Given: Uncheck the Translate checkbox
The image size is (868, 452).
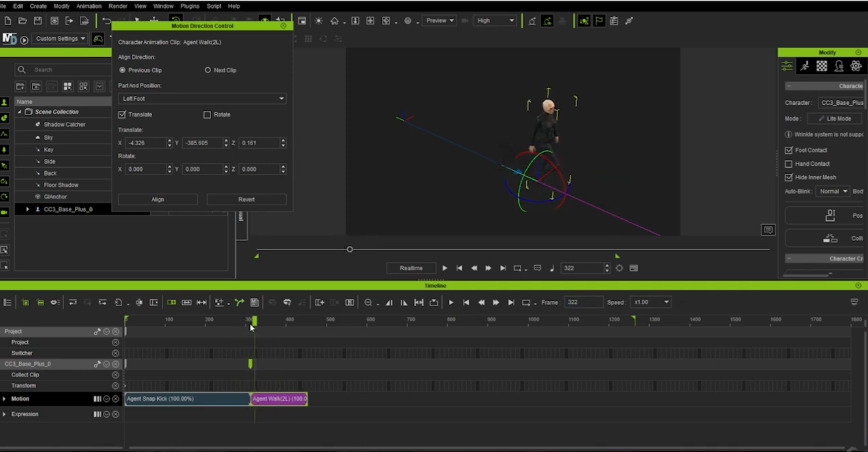Looking at the screenshot, I should click(x=122, y=114).
